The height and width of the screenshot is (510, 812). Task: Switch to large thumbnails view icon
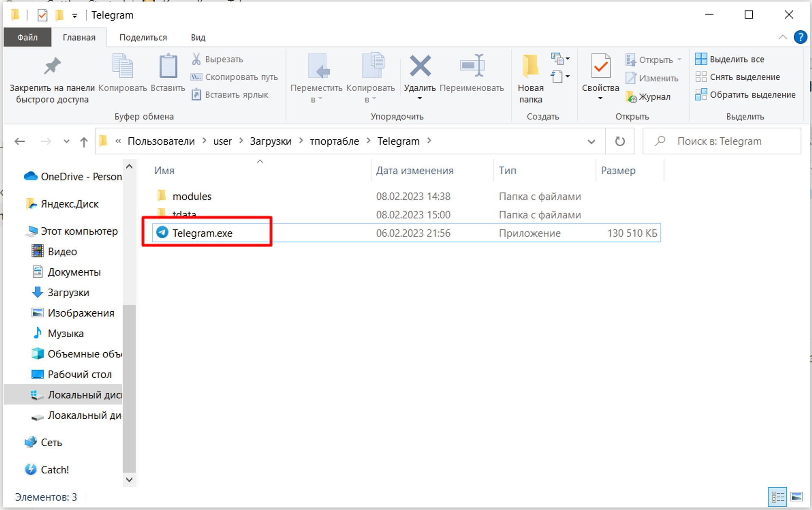tap(797, 497)
